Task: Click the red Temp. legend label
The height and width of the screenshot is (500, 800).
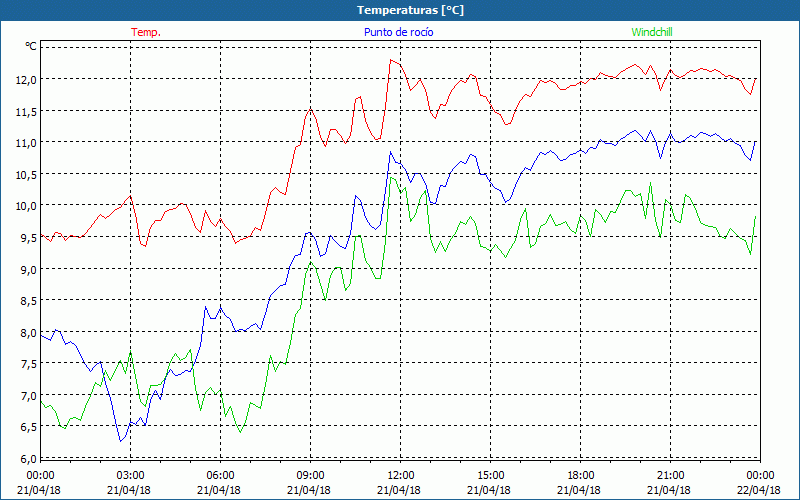Action: click(146, 32)
